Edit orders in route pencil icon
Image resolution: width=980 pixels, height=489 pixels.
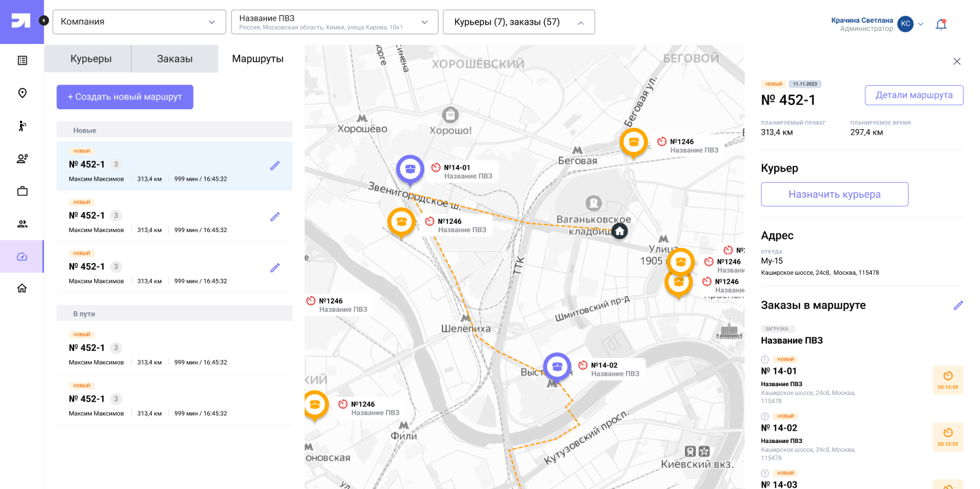pos(958,305)
